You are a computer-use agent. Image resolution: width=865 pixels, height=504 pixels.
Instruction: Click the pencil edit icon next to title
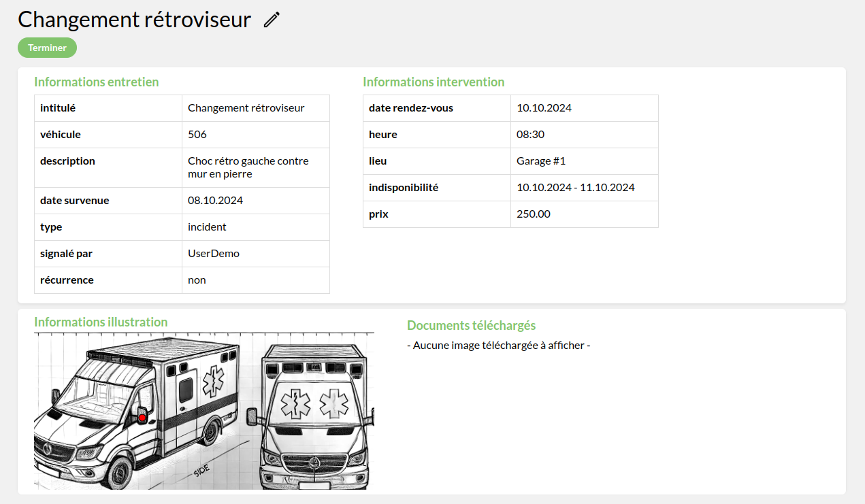(270, 19)
